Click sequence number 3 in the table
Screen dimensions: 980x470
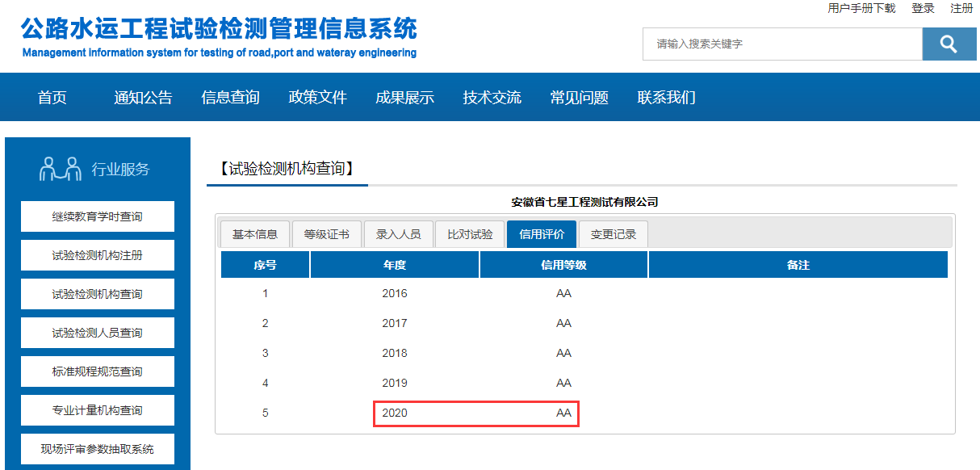point(265,353)
